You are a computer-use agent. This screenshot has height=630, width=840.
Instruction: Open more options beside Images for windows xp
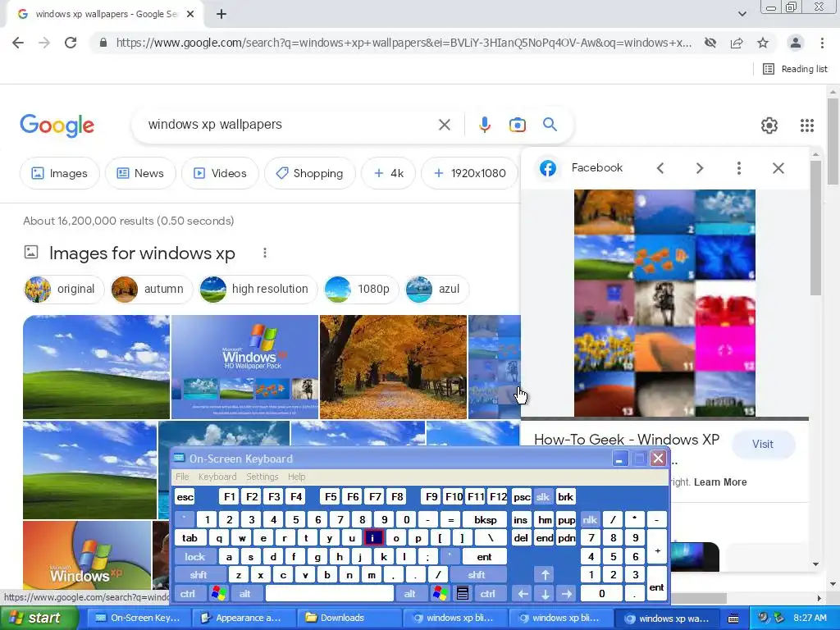265,253
